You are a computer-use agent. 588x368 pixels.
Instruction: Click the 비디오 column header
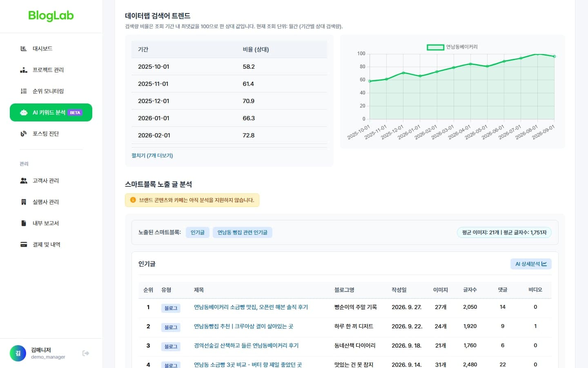(535, 290)
